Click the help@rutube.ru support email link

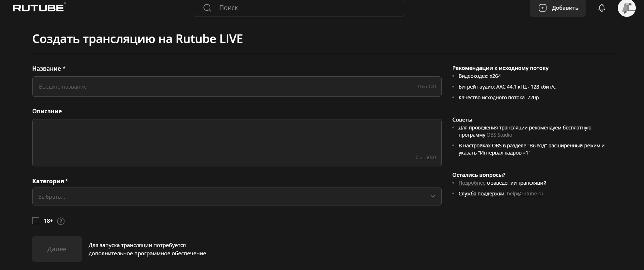(x=525, y=194)
